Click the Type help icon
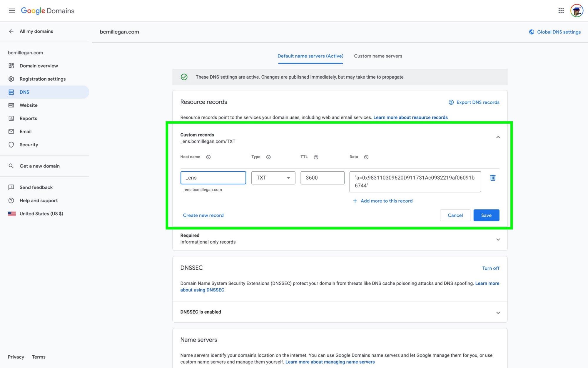This screenshot has width=588, height=368. 268,157
